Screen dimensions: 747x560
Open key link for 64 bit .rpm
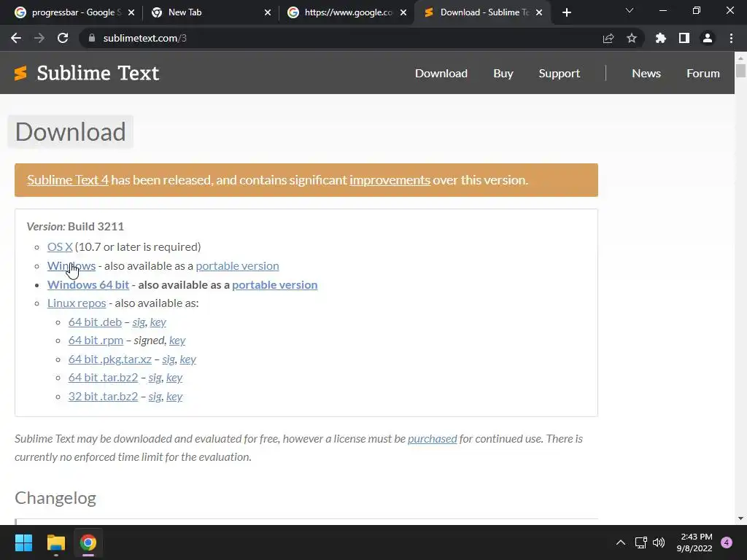click(x=177, y=341)
